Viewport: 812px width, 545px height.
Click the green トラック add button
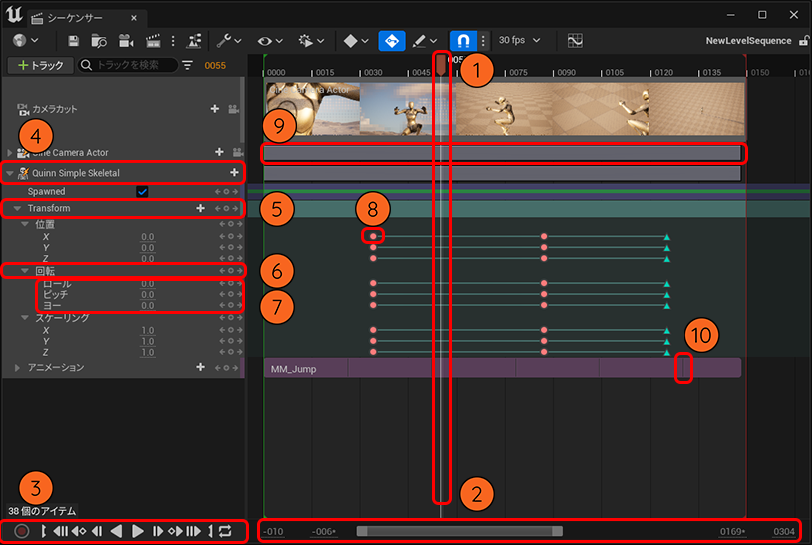(x=39, y=65)
